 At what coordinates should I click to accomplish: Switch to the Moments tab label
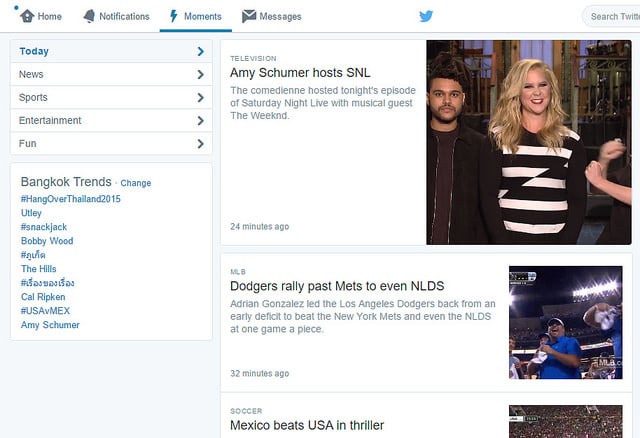[x=203, y=16]
